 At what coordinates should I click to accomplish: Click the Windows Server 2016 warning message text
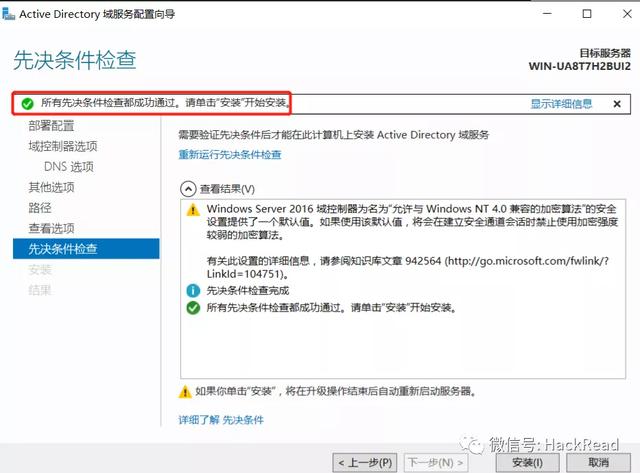point(412,222)
